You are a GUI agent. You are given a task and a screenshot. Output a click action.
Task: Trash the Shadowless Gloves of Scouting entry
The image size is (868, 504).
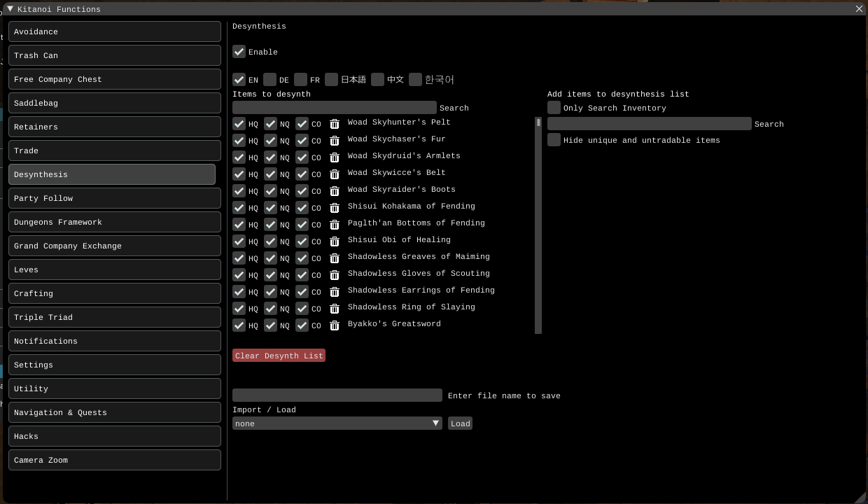(x=335, y=274)
